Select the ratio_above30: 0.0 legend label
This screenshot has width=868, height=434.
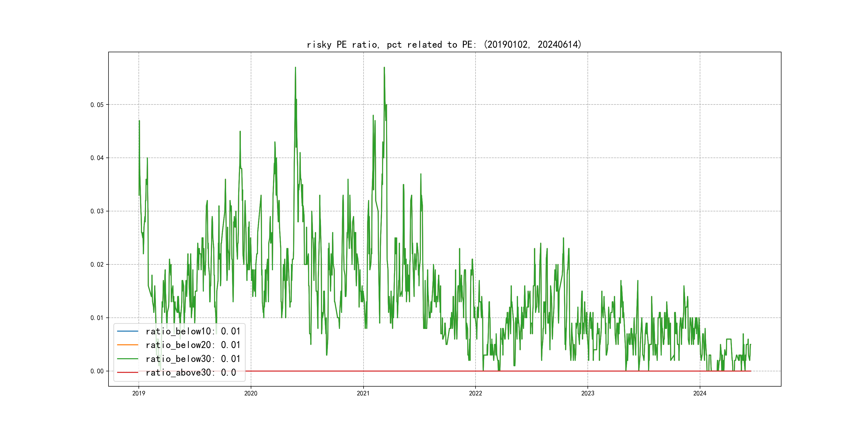(191, 372)
